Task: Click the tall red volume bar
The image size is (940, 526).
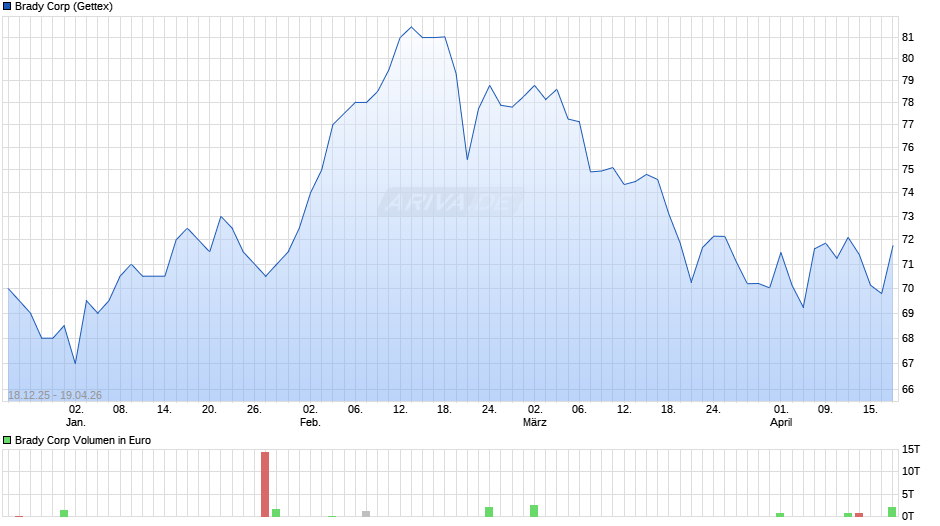Action: [265, 484]
